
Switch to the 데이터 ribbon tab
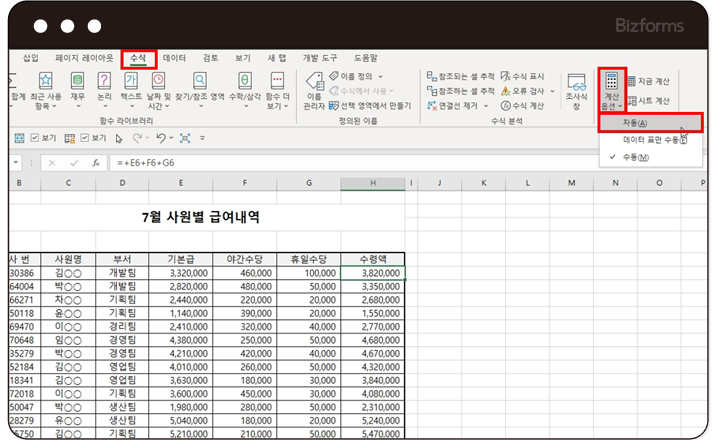(x=174, y=59)
